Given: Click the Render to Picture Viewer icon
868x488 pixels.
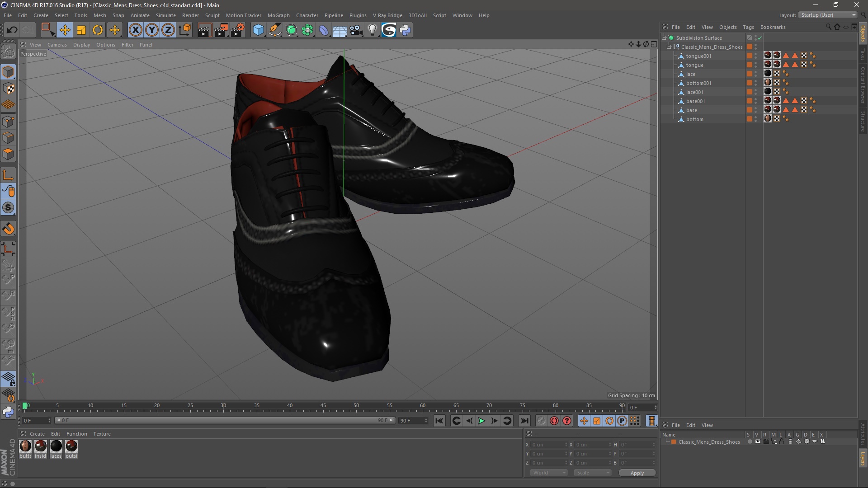Looking at the screenshot, I should tap(221, 30).
